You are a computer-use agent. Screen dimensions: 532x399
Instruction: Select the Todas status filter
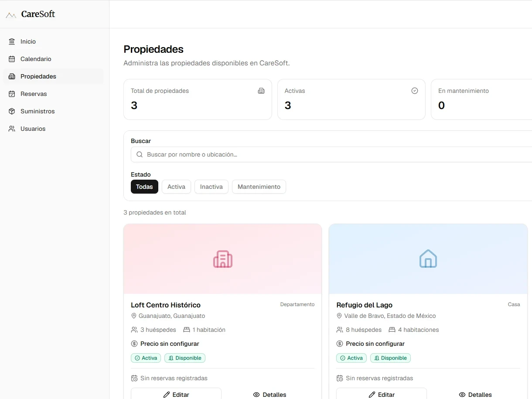(x=144, y=187)
